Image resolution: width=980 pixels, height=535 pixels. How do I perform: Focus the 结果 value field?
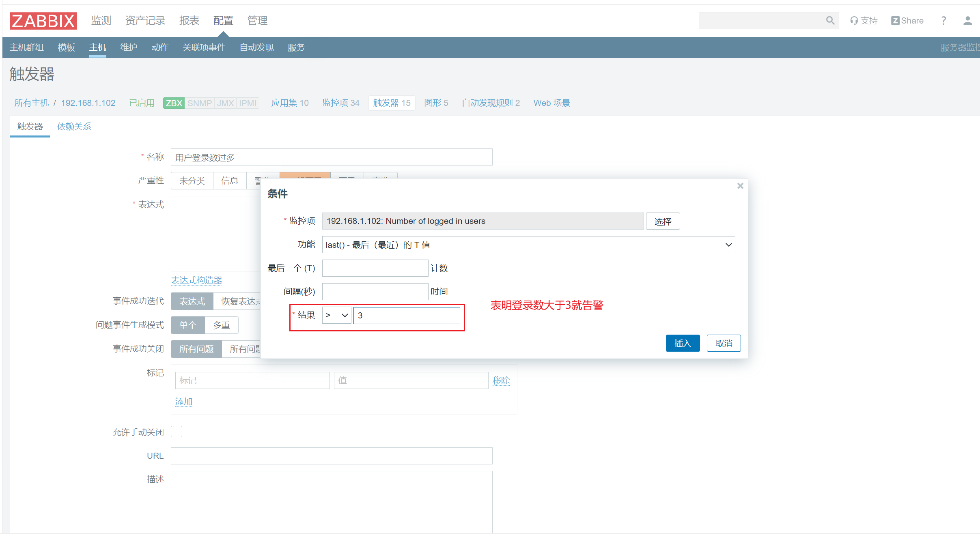point(407,315)
